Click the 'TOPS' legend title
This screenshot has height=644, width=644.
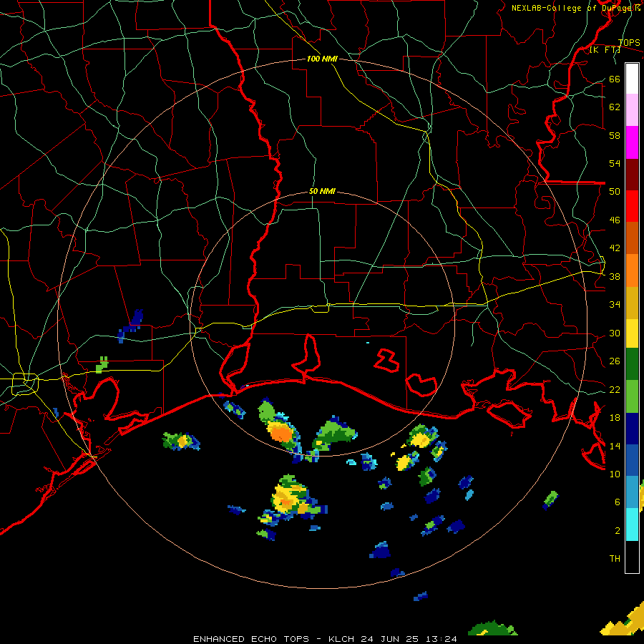tap(629, 43)
